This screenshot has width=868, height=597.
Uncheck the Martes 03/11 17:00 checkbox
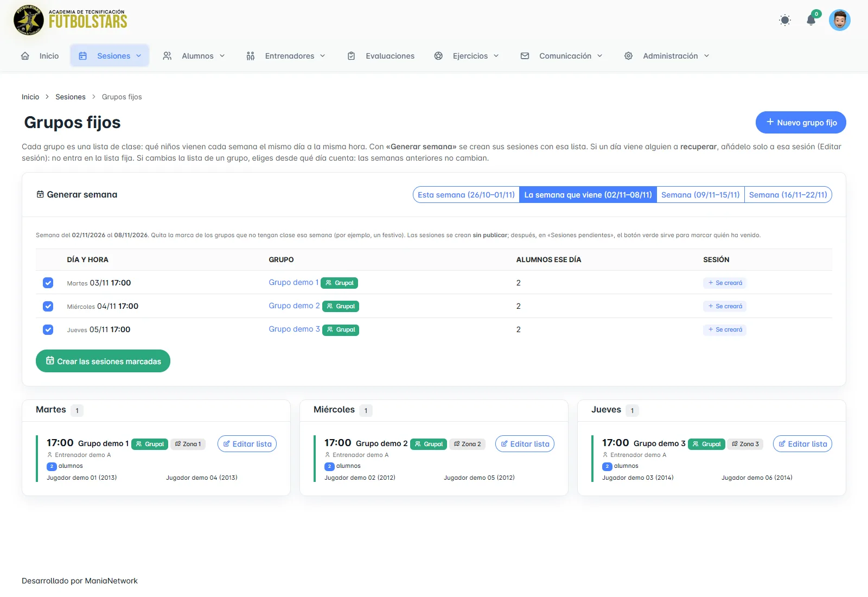click(48, 283)
